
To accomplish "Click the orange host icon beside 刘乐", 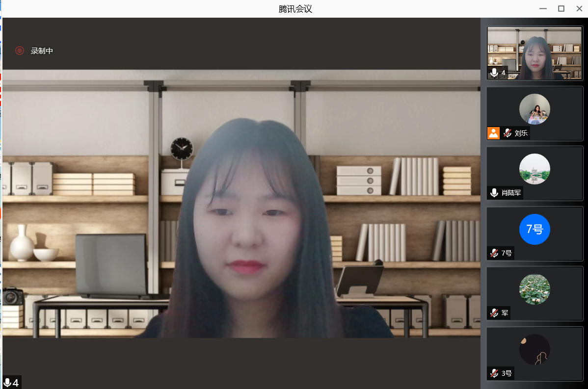I will (x=493, y=133).
